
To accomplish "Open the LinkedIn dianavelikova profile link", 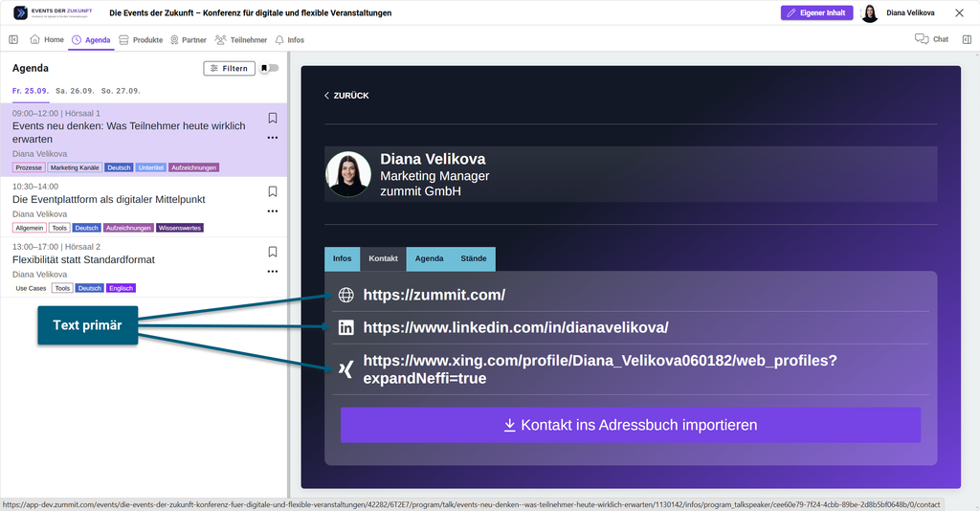I will pyautogui.click(x=516, y=327).
